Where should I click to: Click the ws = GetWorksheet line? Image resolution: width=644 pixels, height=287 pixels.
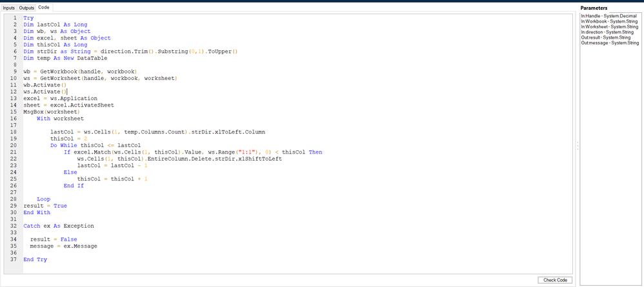pyautogui.click(x=100, y=79)
